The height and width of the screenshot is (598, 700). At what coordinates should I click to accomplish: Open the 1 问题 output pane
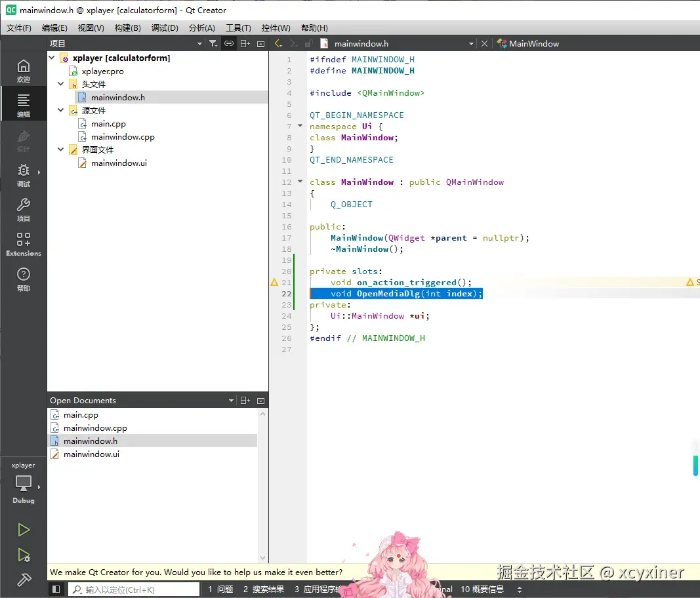tap(220, 589)
